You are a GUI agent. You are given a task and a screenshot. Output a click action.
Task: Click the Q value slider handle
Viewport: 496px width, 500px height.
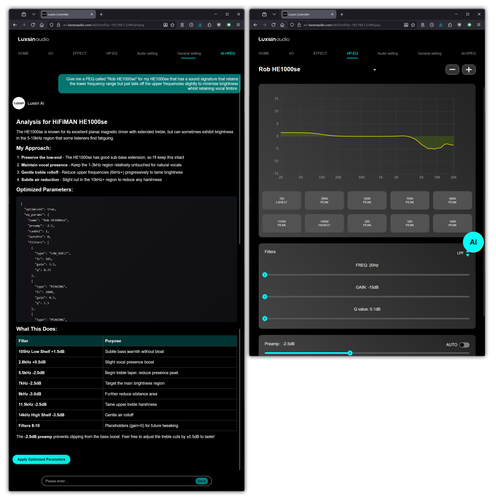pos(265,319)
